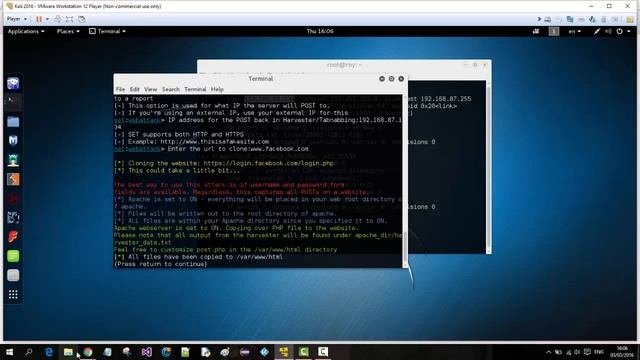Image resolution: width=640 pixels, height=360 pixels.
Task: Launch the green notes icon in Kali dock
Action: coord(13,256)
